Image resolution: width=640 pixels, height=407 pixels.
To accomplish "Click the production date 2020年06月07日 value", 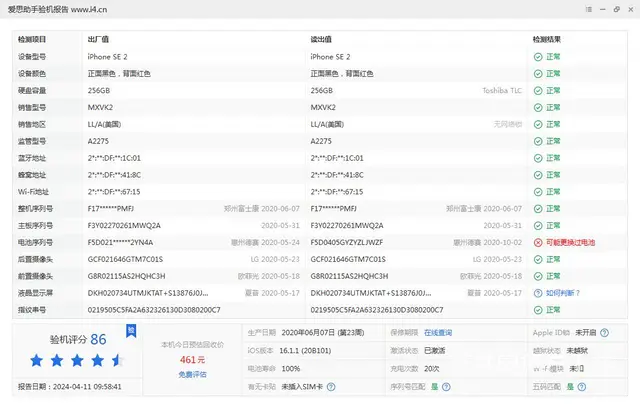I will [x=323, y=333].
